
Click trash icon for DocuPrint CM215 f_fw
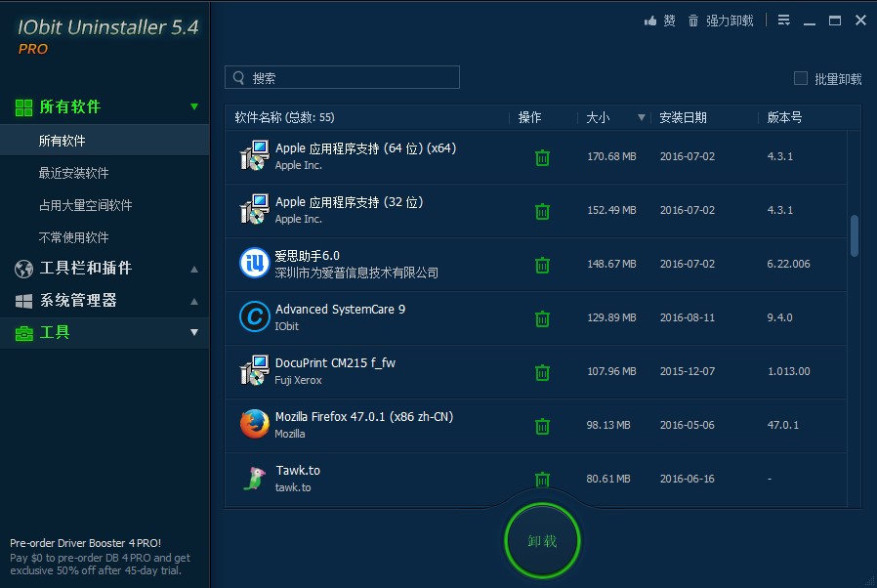coord(542,372)
